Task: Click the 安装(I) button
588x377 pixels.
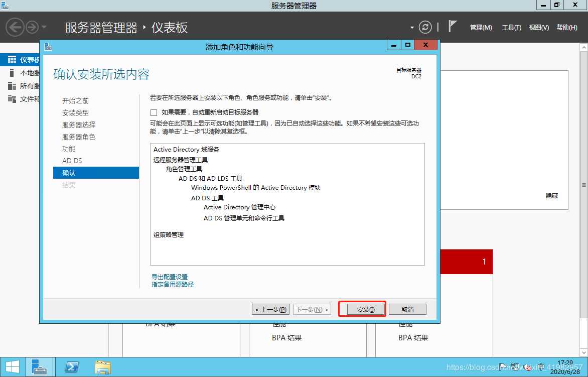Action: pyautogui.click(x=366, y=309)
